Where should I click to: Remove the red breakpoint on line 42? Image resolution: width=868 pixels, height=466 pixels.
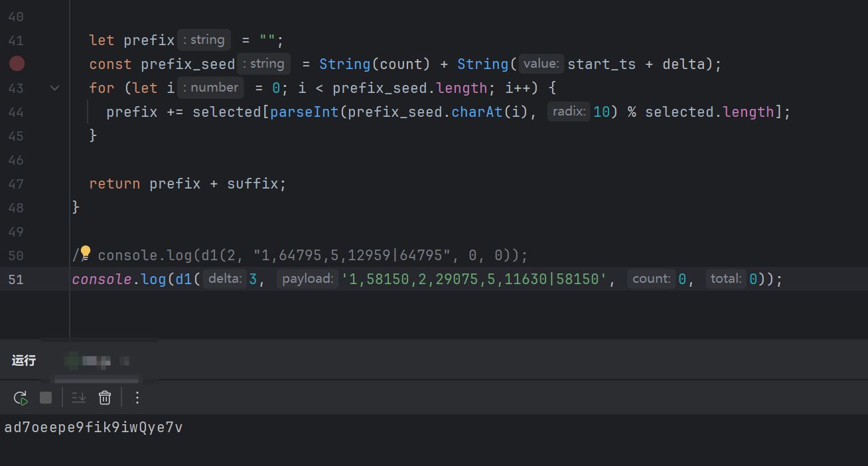[x=17, y=64]
